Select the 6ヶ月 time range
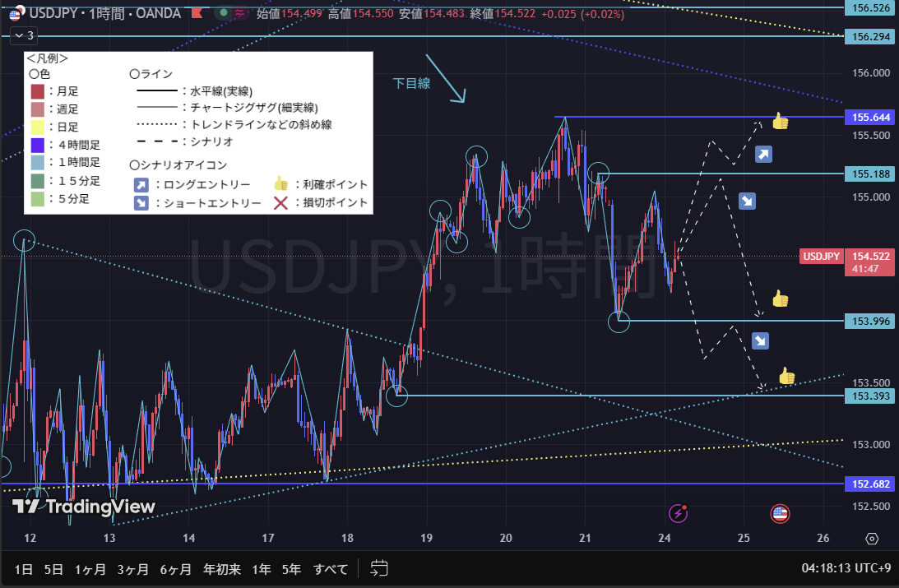This screenshot has height=588, width=899. [x=176, y=568]
